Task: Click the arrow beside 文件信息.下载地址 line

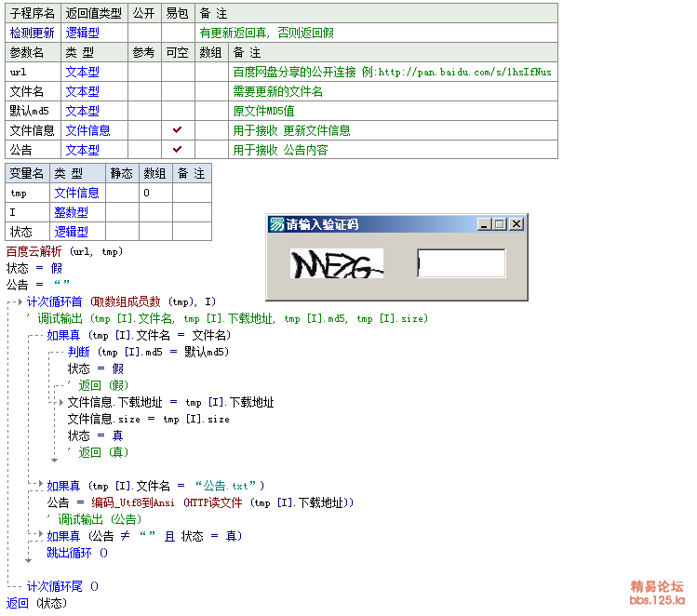Action: [61, 402]
